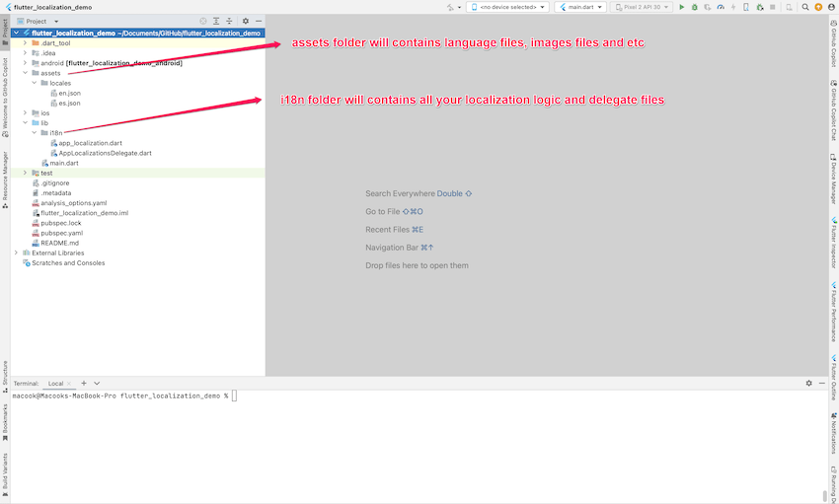
Task: Expand the ios folder
Action: coord(25,112)
